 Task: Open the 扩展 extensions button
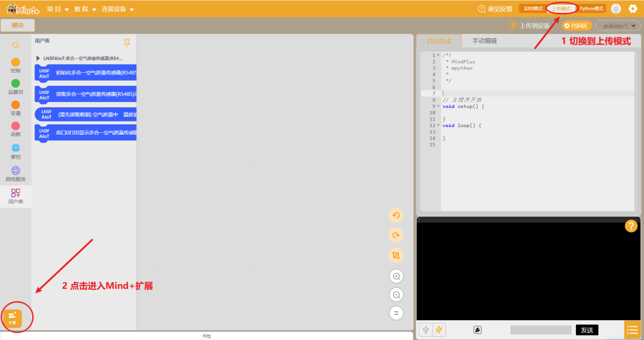pyautogui.click(x=13, y=317)
